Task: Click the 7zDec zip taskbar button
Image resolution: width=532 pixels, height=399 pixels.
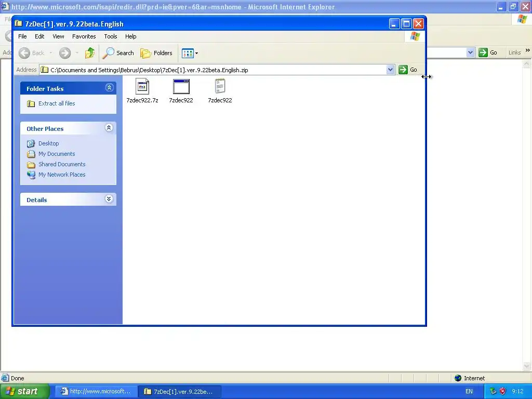Action: click(x=180, y=391)
